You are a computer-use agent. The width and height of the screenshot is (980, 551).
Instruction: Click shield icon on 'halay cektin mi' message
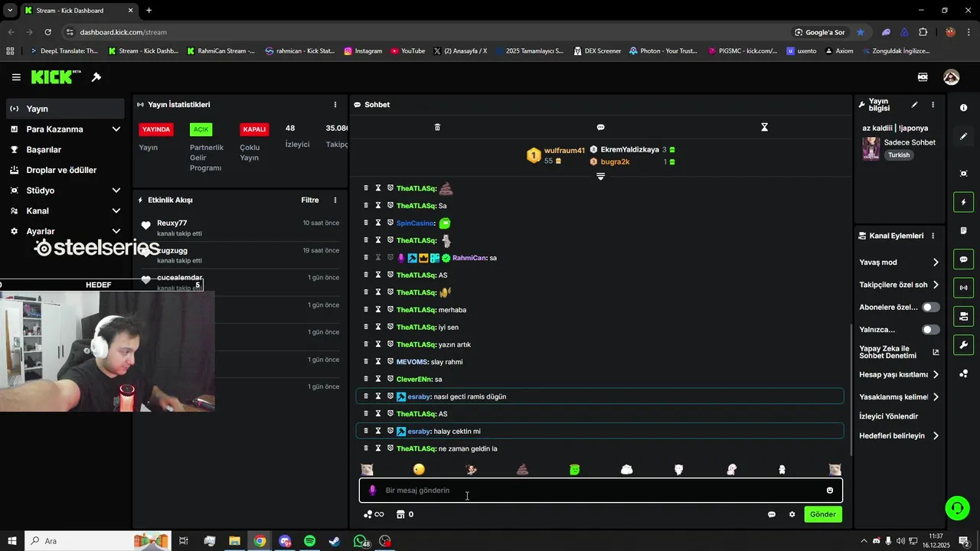[x=390, y=431]
